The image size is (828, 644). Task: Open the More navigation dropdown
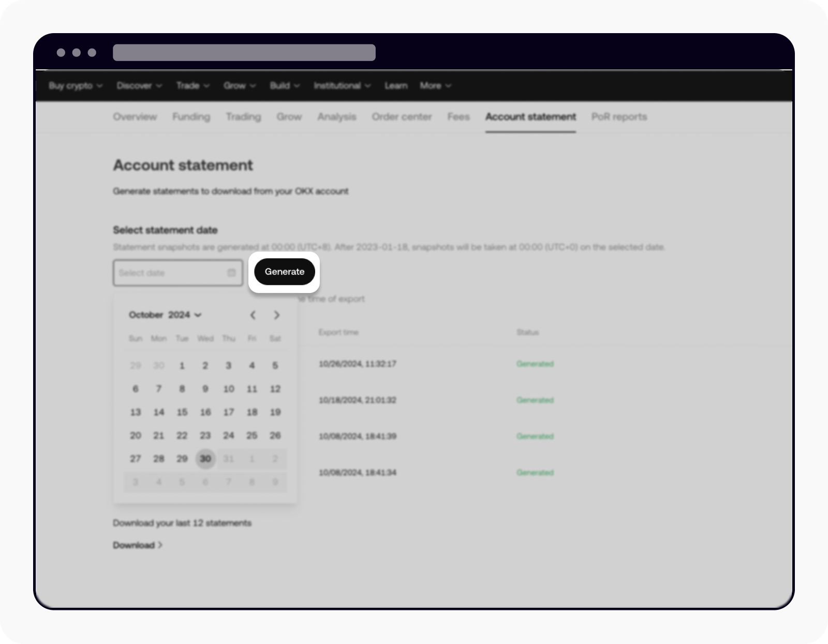coord(435,86)
